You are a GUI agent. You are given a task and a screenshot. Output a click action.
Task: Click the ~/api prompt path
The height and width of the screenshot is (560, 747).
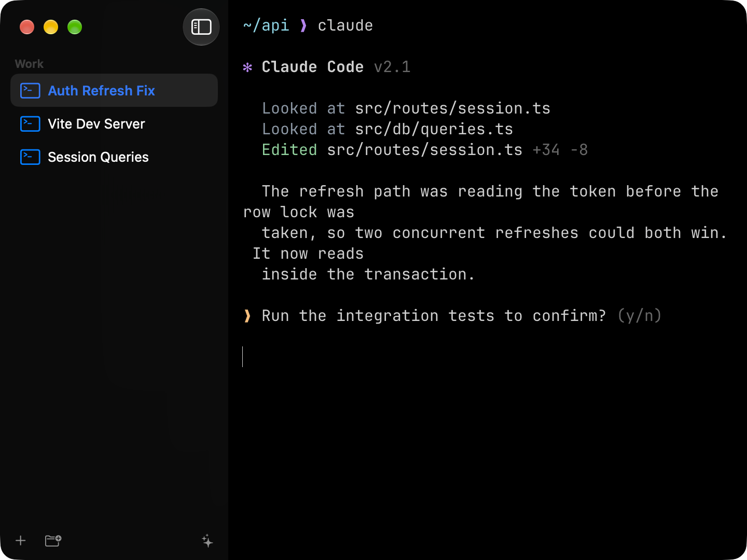tap(266, 25)
